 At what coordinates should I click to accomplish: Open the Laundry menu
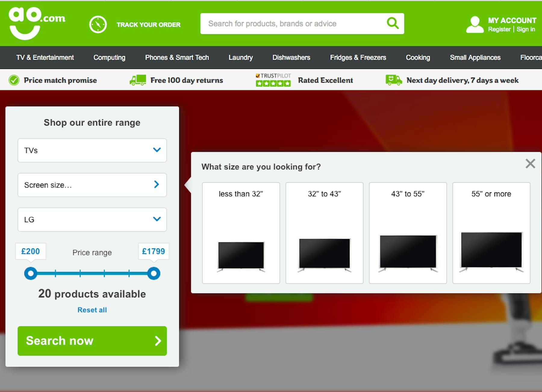click(241, 58)
